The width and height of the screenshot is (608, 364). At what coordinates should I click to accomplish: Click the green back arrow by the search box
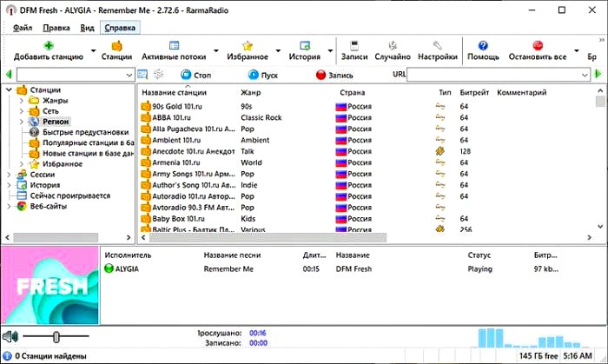[x=9, y=75]
